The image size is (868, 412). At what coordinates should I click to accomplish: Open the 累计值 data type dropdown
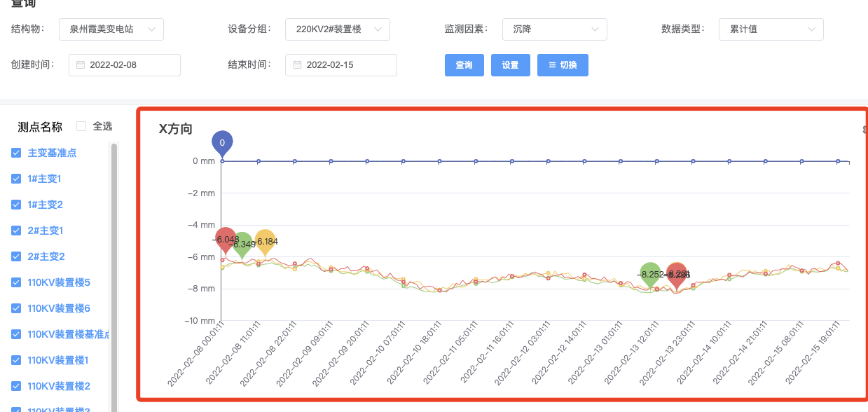point(771,29)
